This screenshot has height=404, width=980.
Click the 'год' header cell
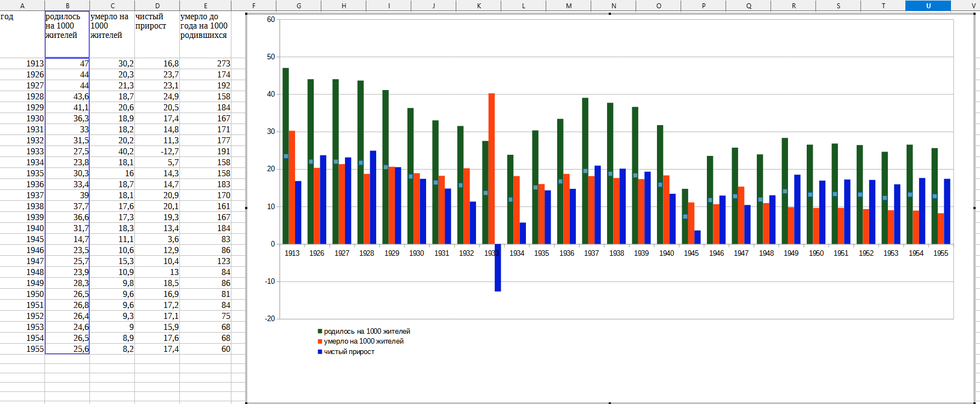[x=22, y=34]
